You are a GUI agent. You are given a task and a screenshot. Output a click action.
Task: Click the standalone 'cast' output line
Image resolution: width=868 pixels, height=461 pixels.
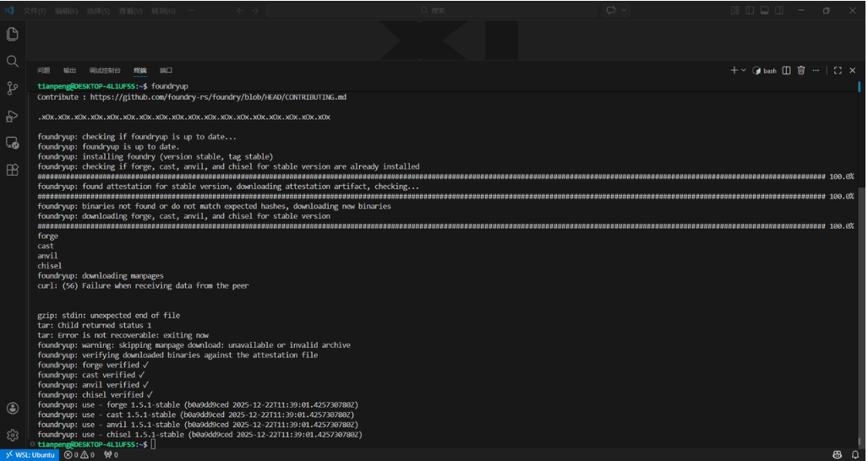tap(46, 246)
